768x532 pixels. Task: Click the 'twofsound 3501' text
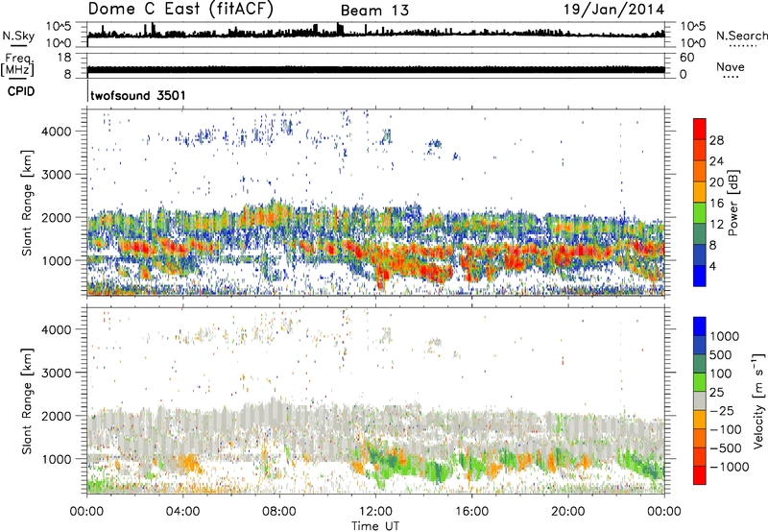138,95
